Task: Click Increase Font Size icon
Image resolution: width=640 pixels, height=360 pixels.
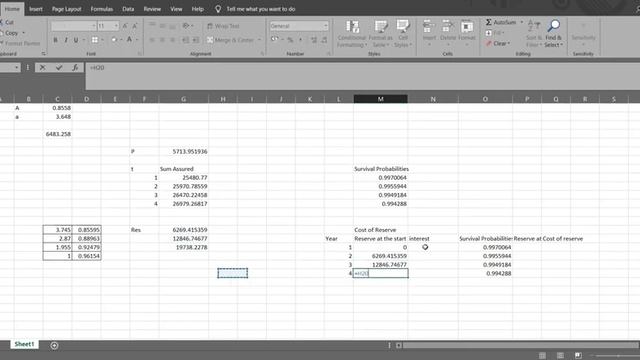Action: pos(125,26)
